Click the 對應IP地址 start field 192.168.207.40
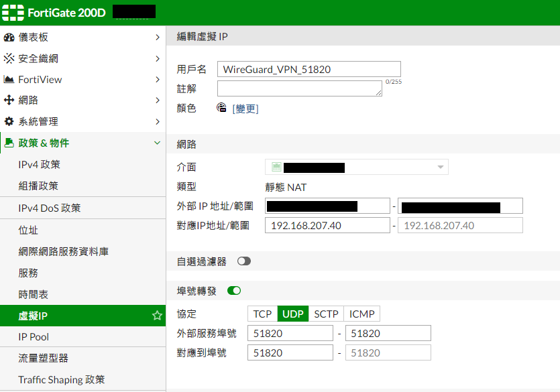Screen dimensions: 560x392 327,225
